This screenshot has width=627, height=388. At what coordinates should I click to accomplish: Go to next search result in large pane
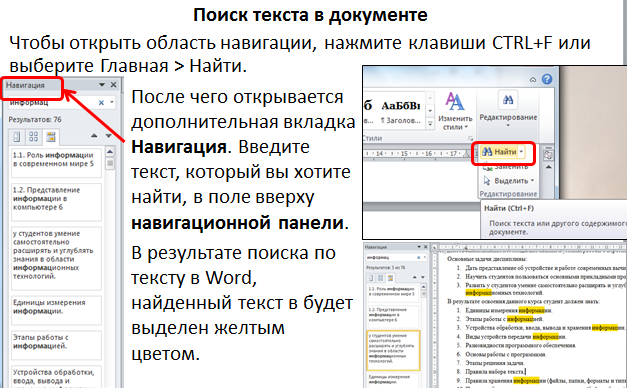tap(108, 136)
